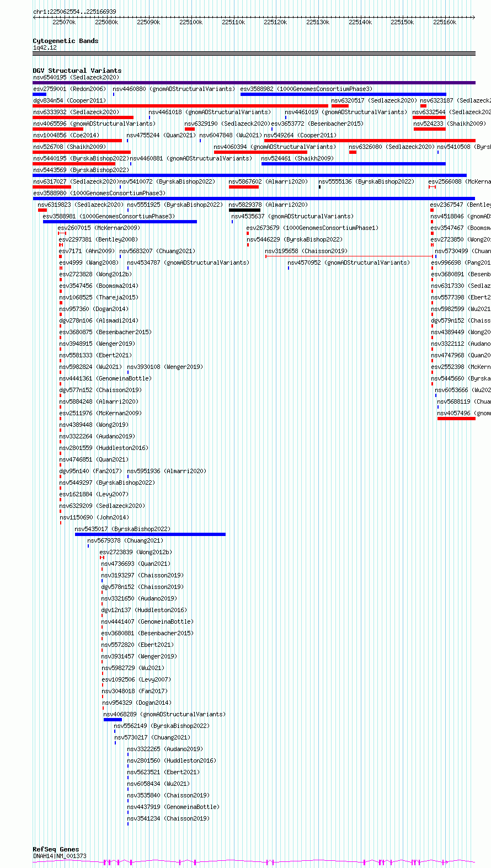Click the nsv5435017 blue variant bar
The width and height of the screenshot is (491, 868).
pos(150,534)
